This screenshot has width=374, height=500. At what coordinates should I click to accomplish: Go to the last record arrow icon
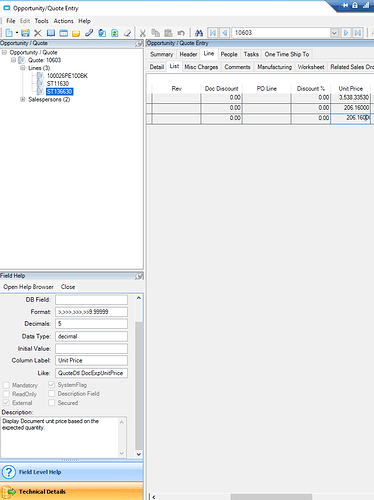[x=358, y=33]
